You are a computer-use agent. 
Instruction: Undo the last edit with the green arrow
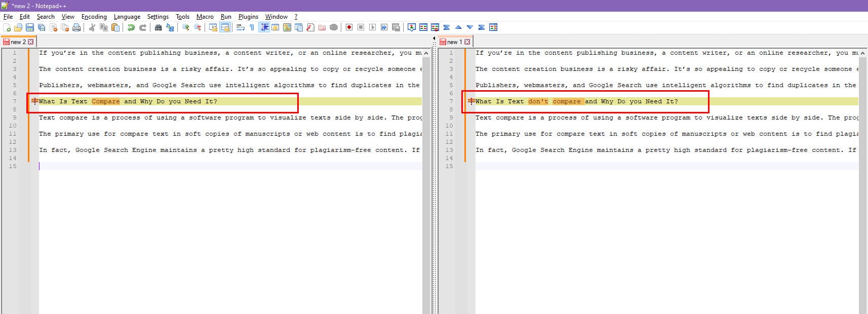pyautogui.click(x=131, y=27)
